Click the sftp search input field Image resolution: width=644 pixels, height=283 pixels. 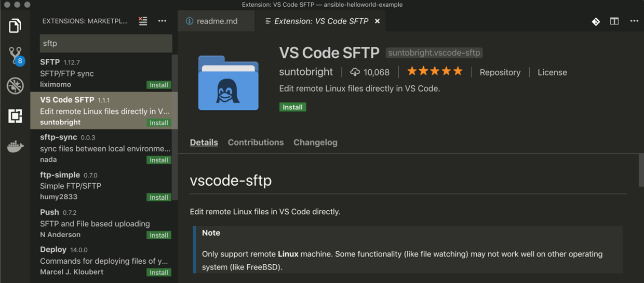106,44
